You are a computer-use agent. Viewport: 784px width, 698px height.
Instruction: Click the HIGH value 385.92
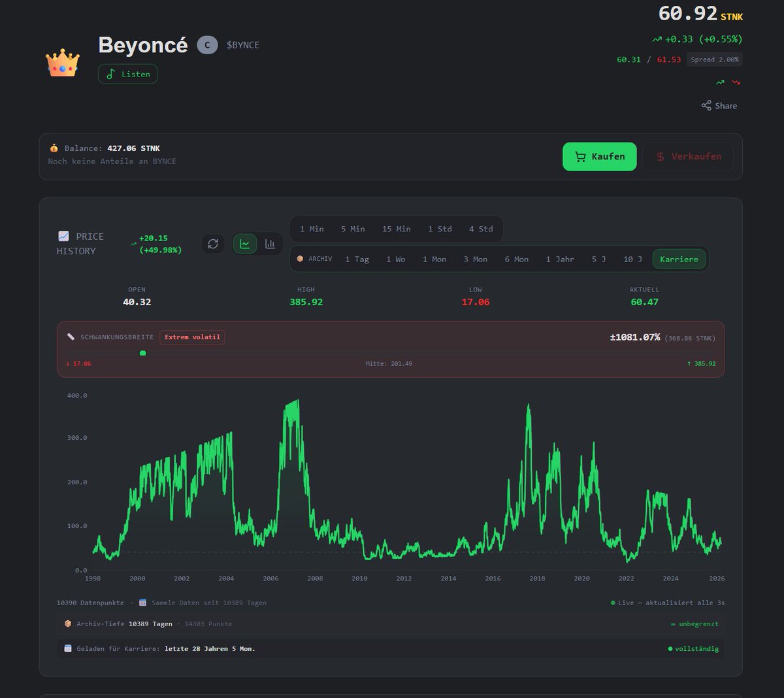pyautogui.click(x=306, y=302)
